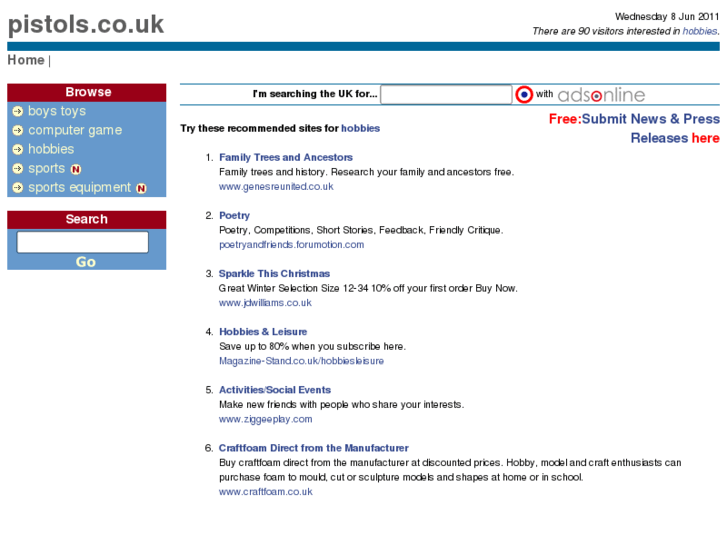Click the N badge next to sports equipment
727x545 pixels.
click(x=141, y=188)
